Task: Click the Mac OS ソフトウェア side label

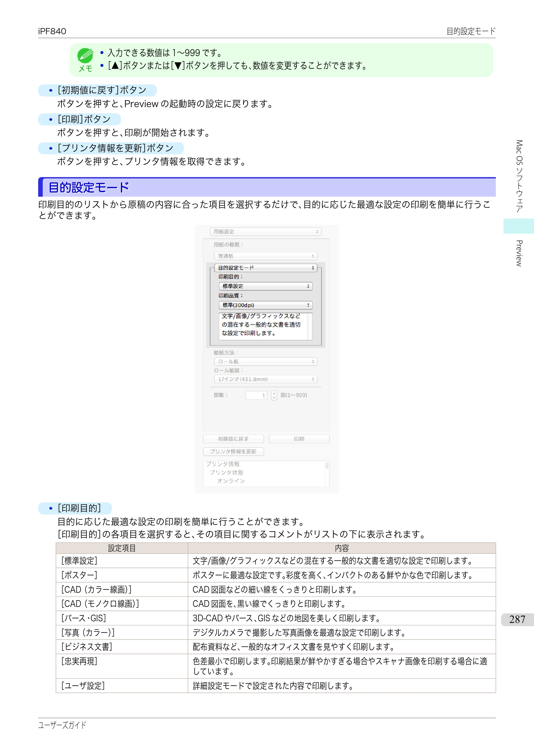Action: pos(519,176)
